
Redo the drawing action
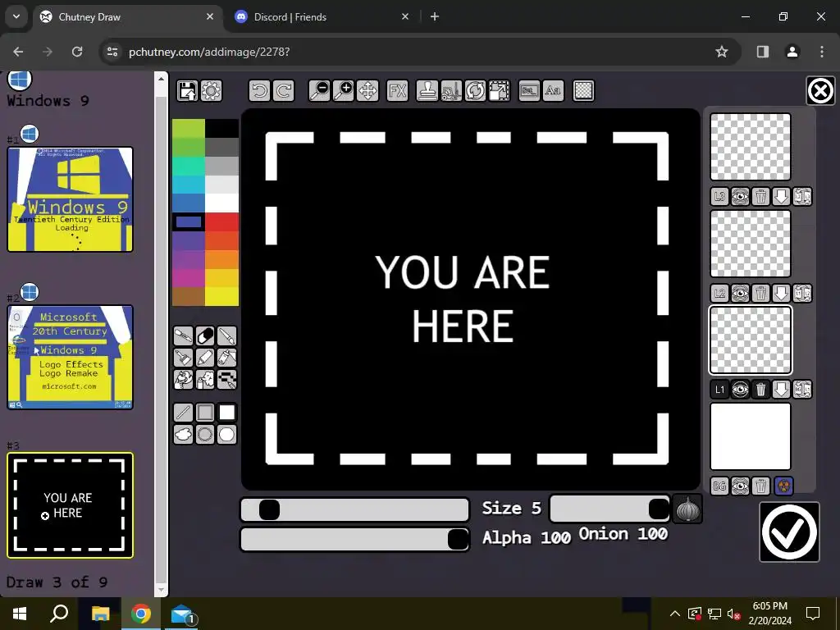click(x=283, y=90)
